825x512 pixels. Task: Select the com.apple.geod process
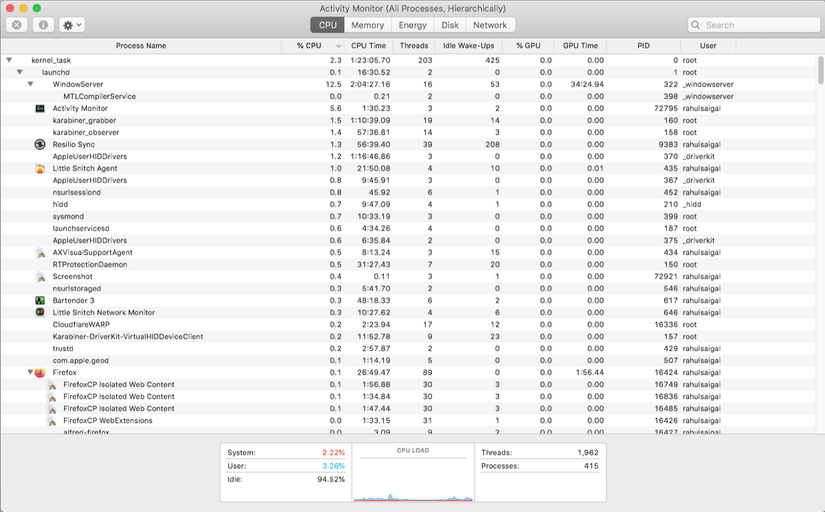(408, 360)
